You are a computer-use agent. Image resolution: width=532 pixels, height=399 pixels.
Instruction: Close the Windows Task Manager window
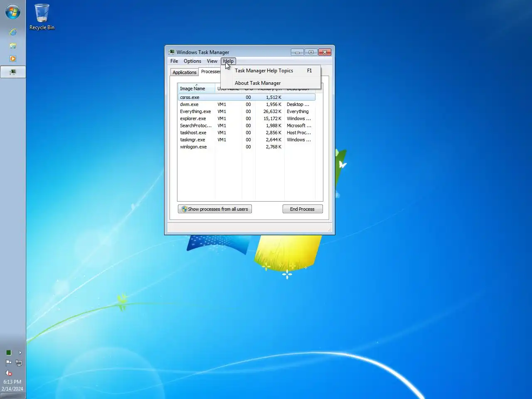tap(325, 52)
